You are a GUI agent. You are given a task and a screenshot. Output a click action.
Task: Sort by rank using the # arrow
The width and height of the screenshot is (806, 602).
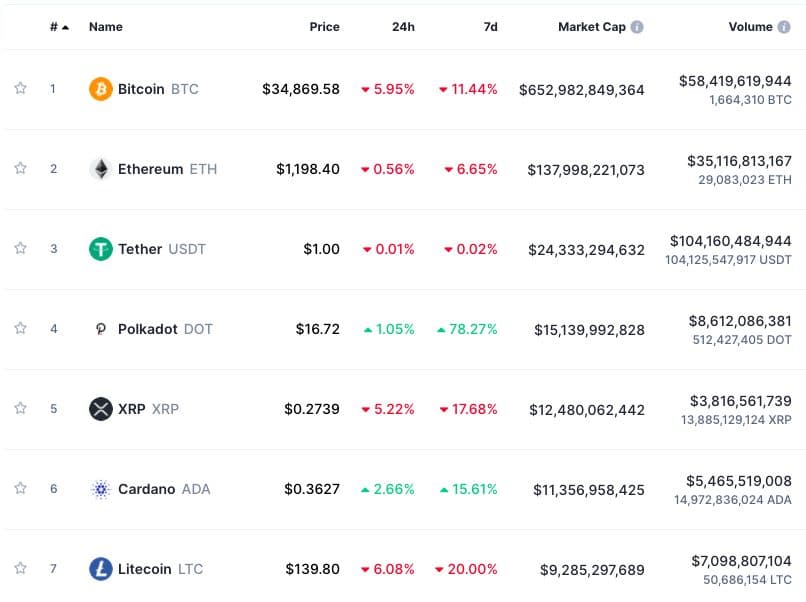point(59,27)
